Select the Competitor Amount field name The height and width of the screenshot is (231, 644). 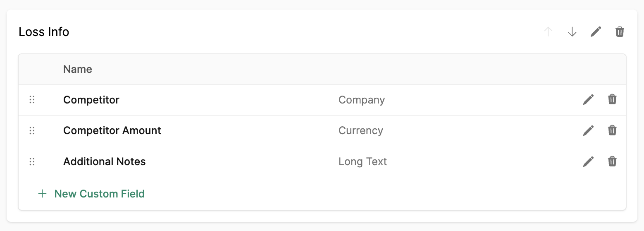coord(112,131)
